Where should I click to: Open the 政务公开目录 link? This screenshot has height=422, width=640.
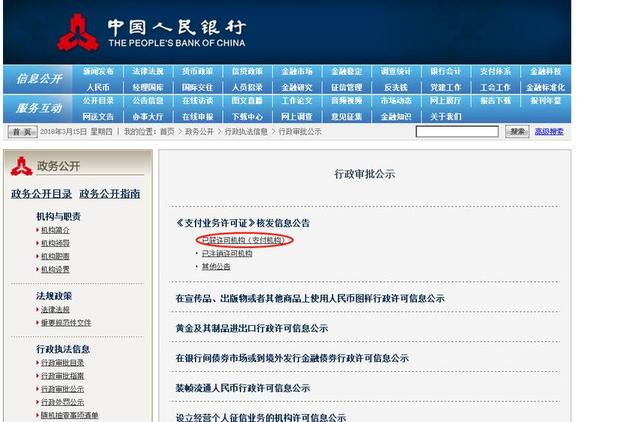(x=42, y=194)
